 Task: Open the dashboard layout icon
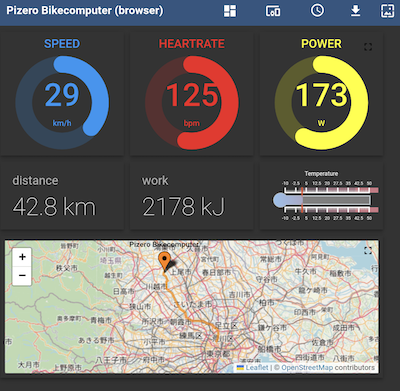pos(230,11)
